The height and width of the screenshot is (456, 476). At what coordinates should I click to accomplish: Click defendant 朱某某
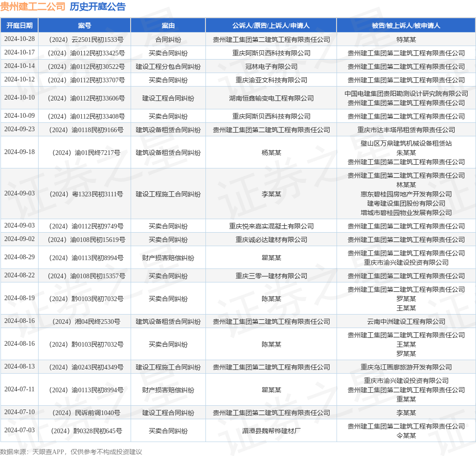click(406, 153)
